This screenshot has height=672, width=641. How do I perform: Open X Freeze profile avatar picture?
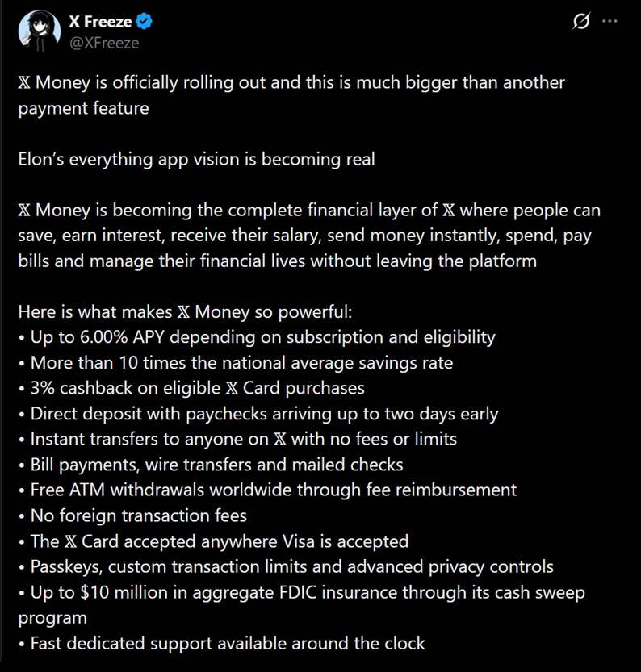(39, 31)
